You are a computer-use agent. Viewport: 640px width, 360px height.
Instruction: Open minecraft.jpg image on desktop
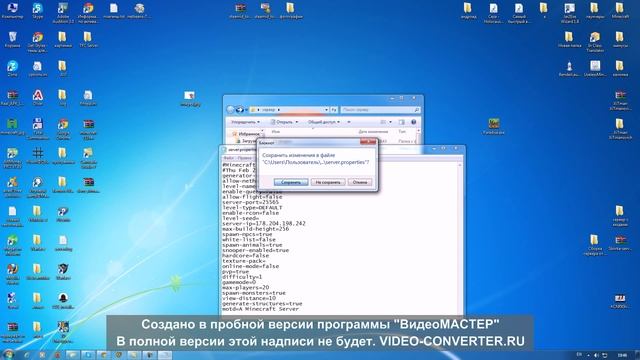click(12, 127)
